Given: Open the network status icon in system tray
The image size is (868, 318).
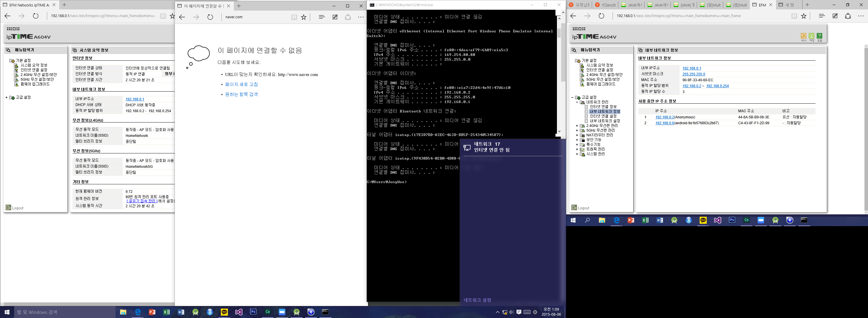Looking at the screenshot, I should 505,312.
